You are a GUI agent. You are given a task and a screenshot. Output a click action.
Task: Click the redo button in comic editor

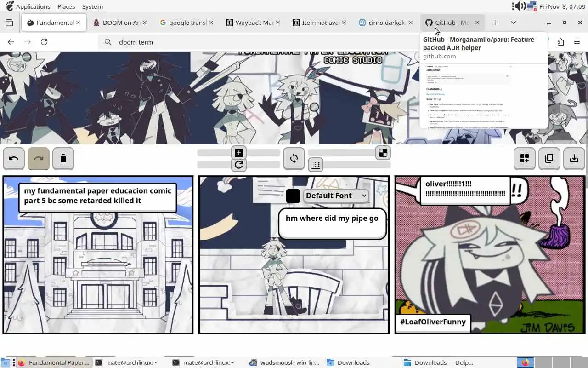tap(39, 158)
